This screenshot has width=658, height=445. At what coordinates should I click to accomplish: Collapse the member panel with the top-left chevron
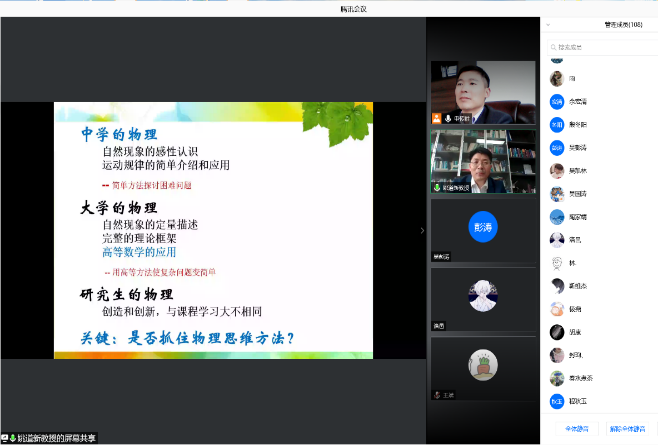(548, 25)
